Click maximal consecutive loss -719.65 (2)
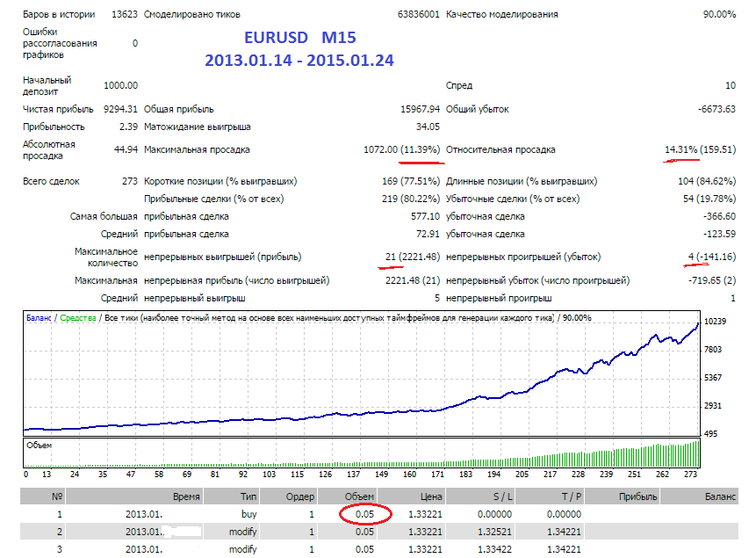Viewport: 756px width, 558px height. tap(711, 280)
